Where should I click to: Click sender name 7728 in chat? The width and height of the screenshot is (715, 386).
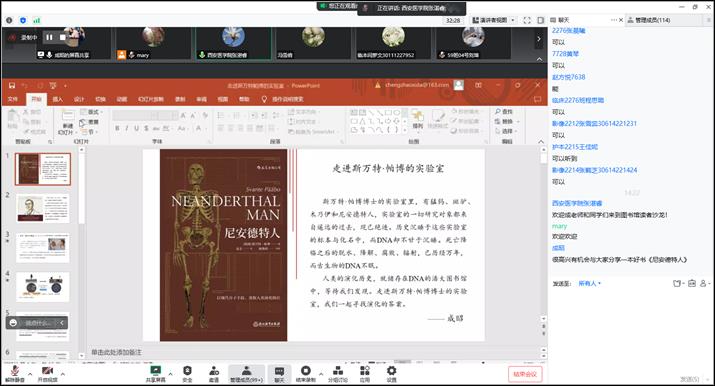click(565, 54)
